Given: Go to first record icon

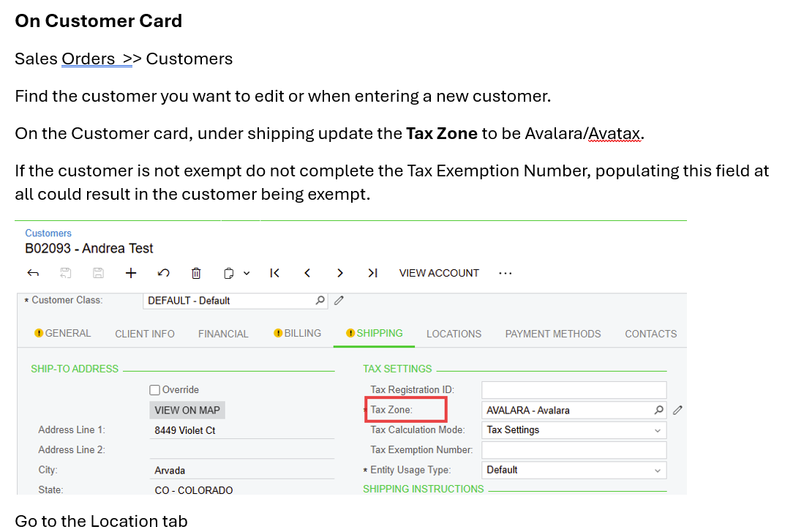Looking at the screenshot, I should pos(275,273).
